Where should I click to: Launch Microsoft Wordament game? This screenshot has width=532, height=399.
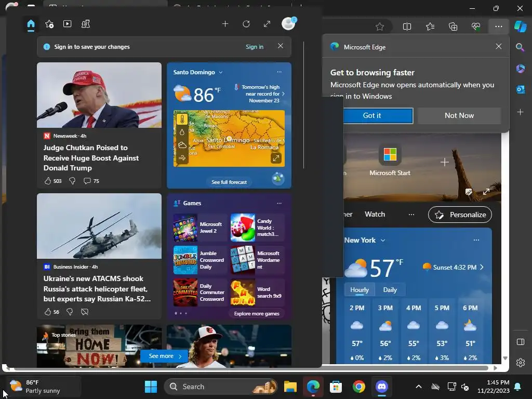point(257,260)
